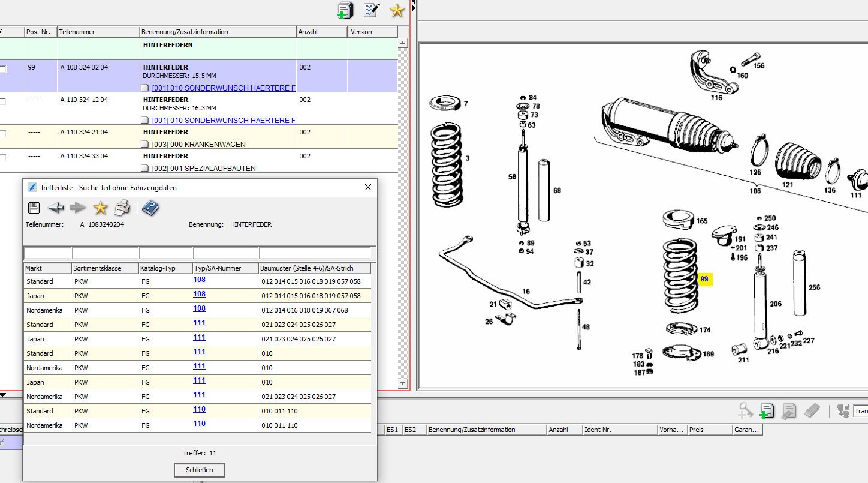
Task: Open type 110 link in the Standard row
Action: (199, 409)
